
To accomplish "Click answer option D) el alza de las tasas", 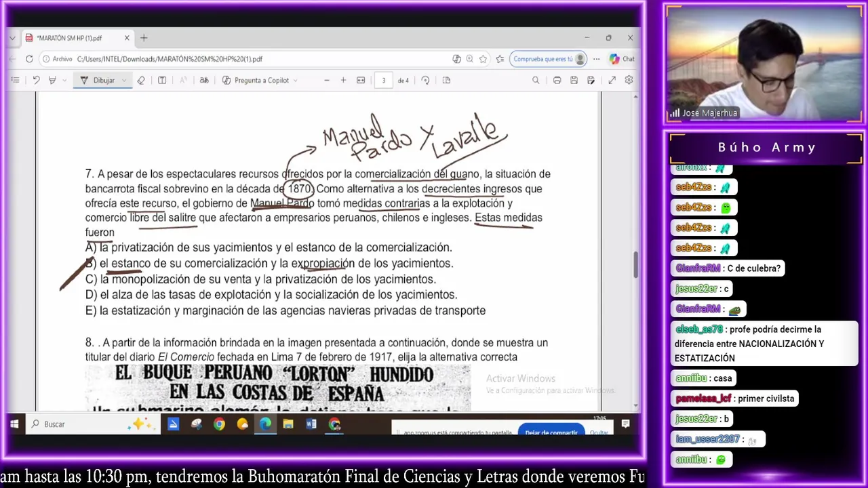I will click(x=271, y=295).
